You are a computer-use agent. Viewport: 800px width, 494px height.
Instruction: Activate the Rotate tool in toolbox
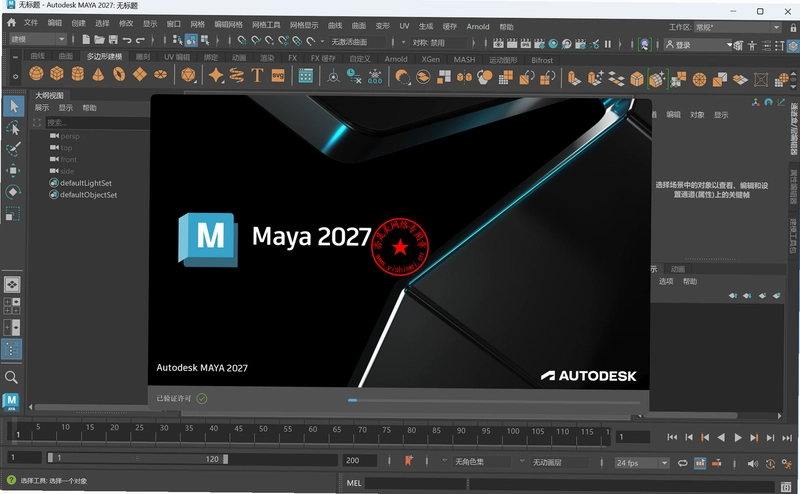(13, 192)
